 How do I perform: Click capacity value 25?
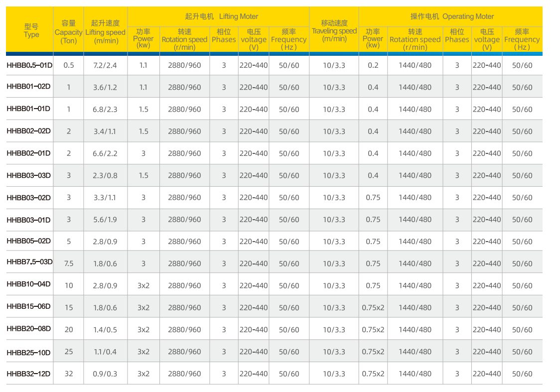pos(69,352)
